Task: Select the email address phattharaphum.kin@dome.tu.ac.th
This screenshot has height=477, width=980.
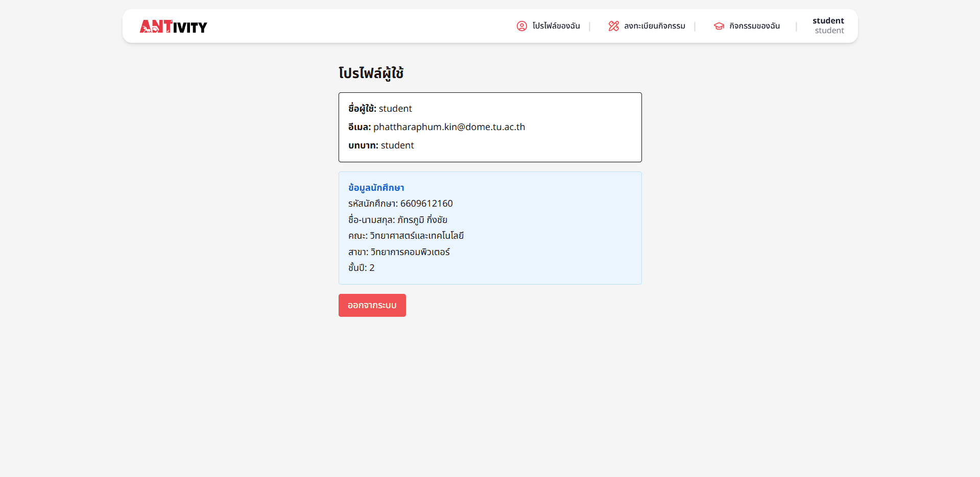Action: tap(449, 127)
